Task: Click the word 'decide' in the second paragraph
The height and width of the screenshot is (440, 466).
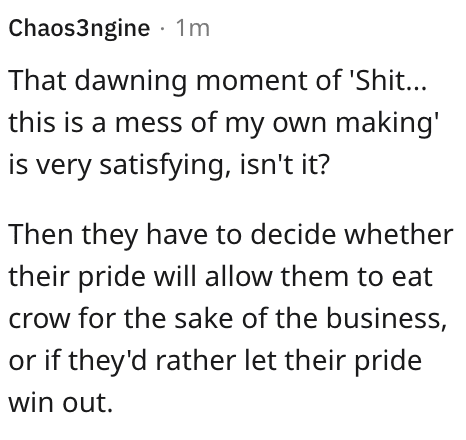Action: coord(293,234)
